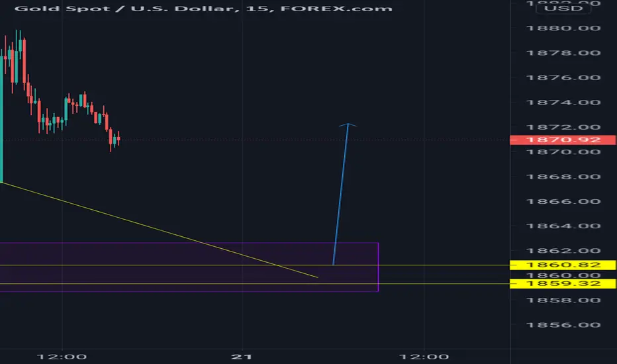Click the 1876.00 price axis label
Image resolution: width=617 pixels, height=364 pixels.
(x=563, y=77)
